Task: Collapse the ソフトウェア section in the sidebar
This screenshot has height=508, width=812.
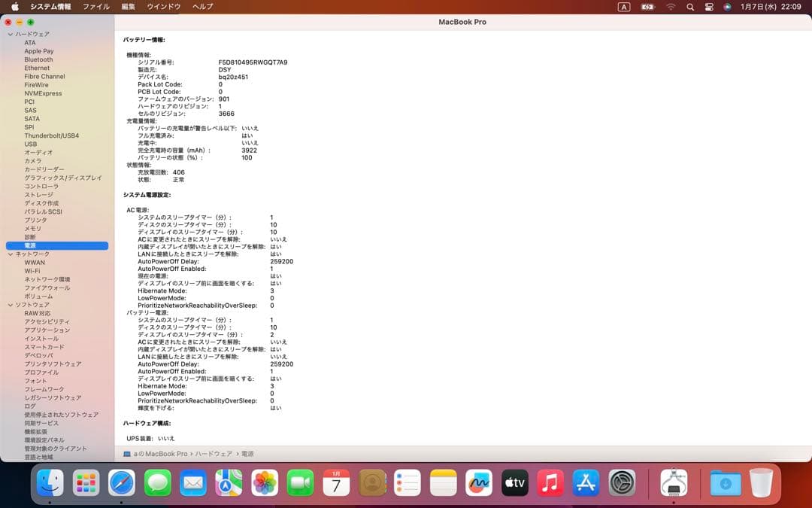Action: 11,304
